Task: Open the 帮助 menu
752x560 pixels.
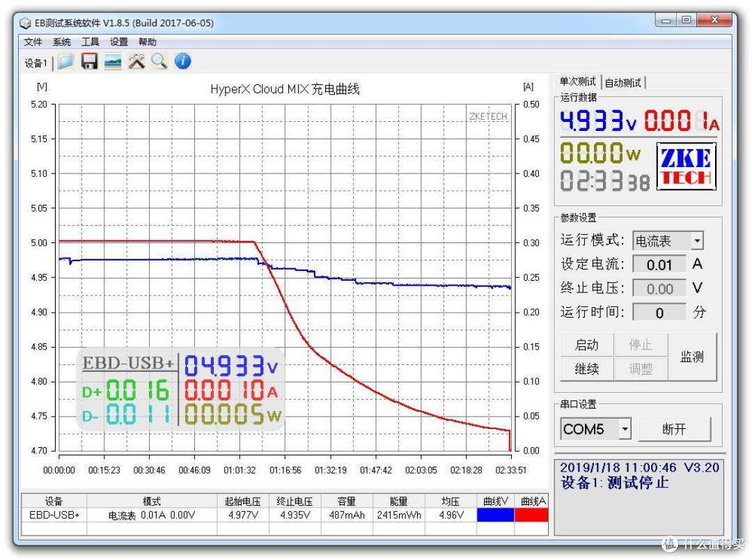Action: (x=147, y=42)
